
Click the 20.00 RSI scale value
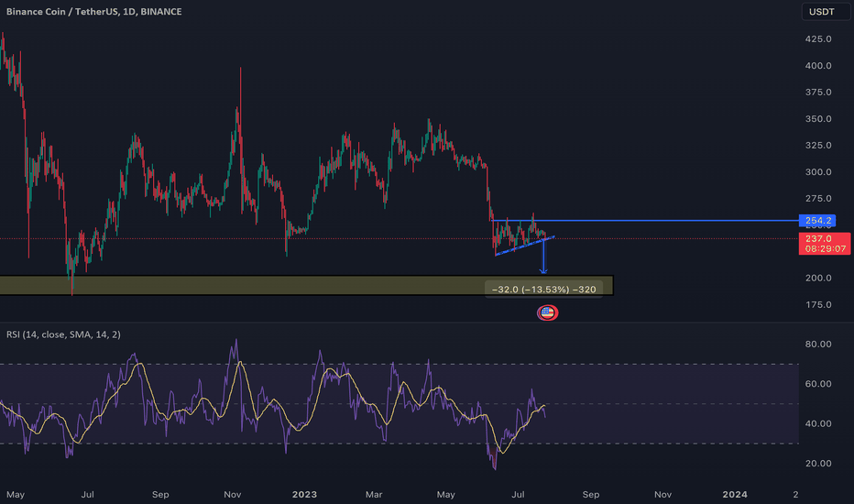coord(818,464)
